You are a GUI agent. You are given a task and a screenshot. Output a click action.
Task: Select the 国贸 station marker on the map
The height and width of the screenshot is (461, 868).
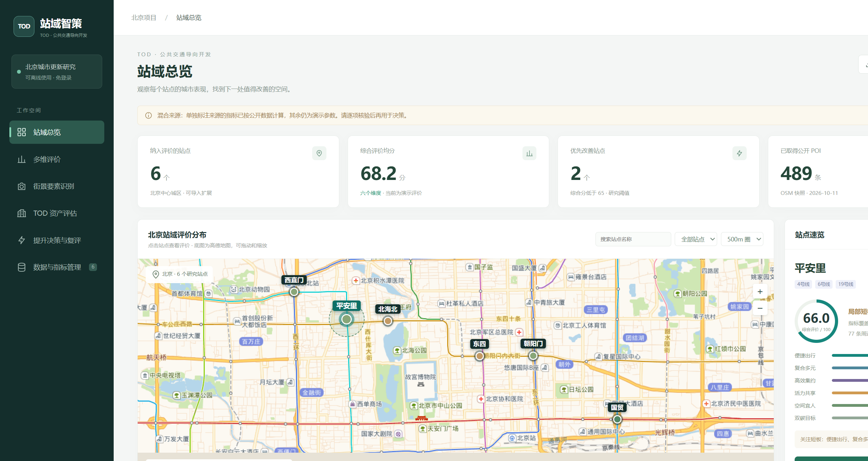[x=617, y=419]
